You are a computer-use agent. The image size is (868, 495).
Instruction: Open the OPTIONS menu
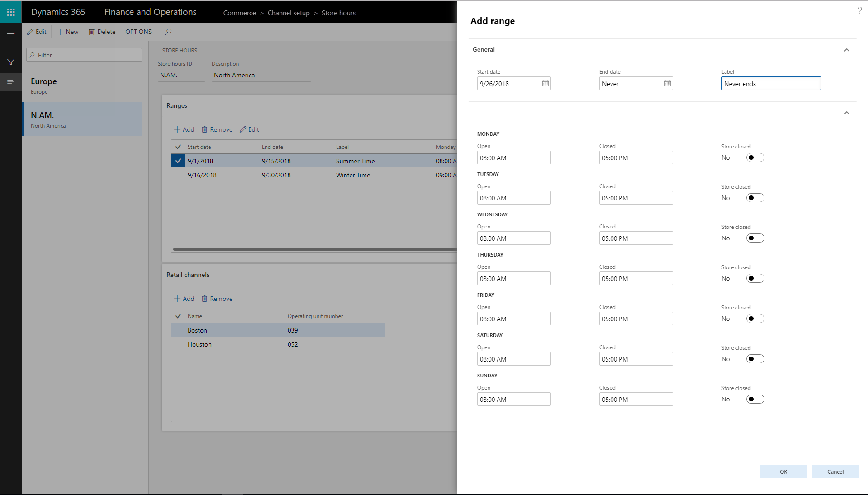138,32
